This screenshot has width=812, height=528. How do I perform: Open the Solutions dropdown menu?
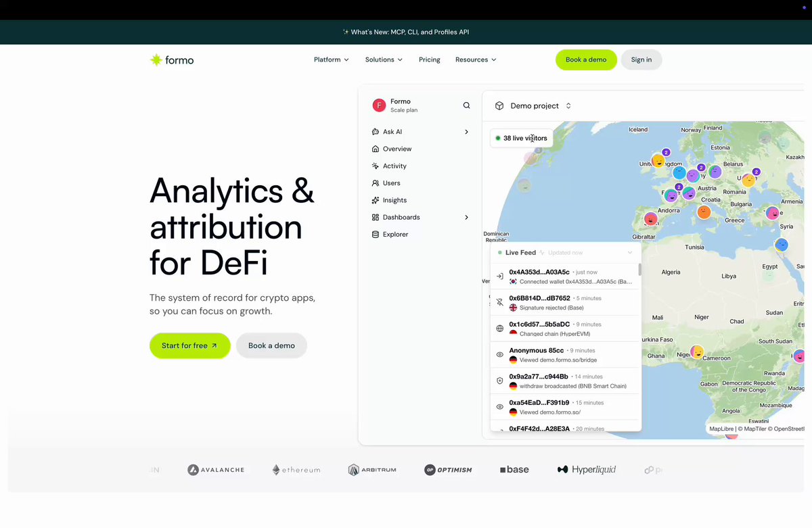(384, 59)
